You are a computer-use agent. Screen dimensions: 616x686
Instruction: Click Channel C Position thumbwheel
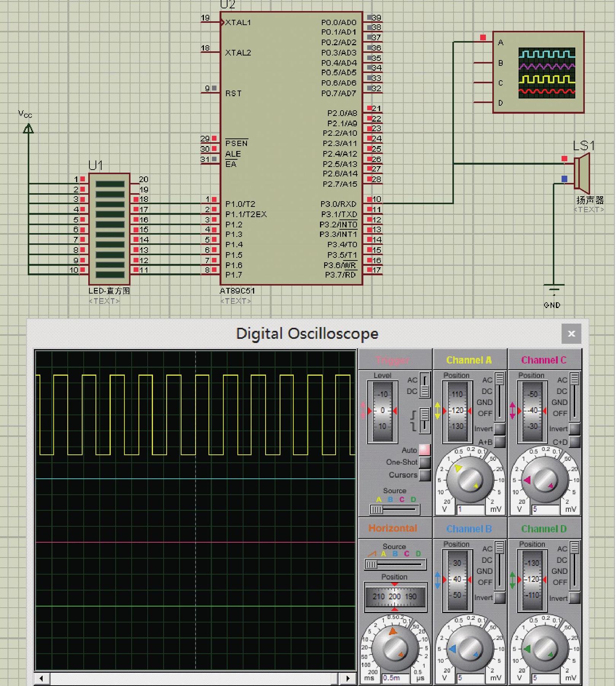pos(532,411)
